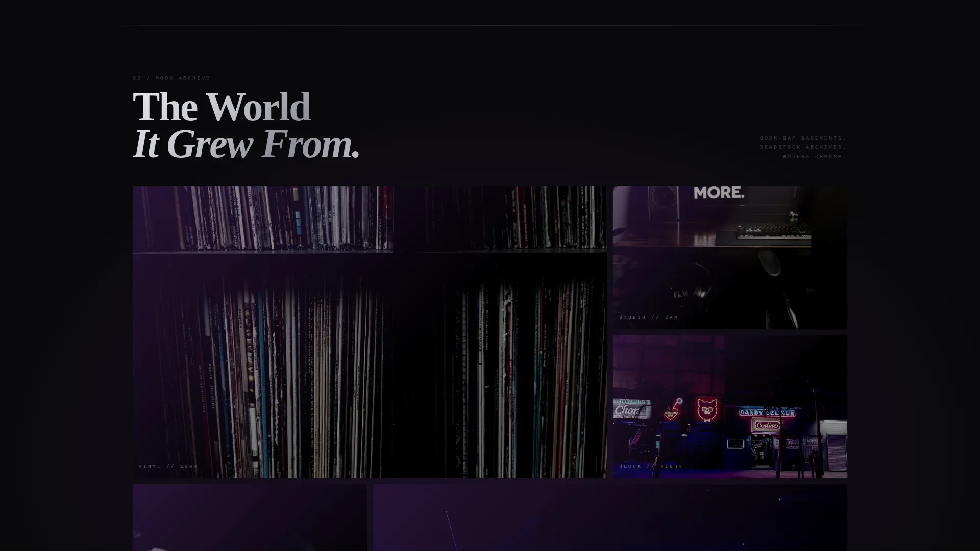Image resolution: width=980 pixels, height=551 pixels.
Task: Click the 02 / MOOD ARCHIVE section label
Action: (x=171, y=78)
